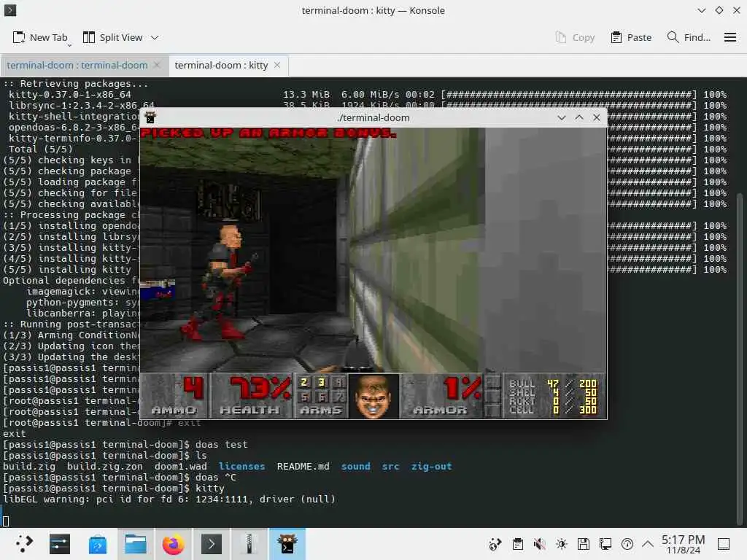The image size is (747, 560).
Task: Click the ./terminal-doom window kitty icon
Action: pos(150,117)
